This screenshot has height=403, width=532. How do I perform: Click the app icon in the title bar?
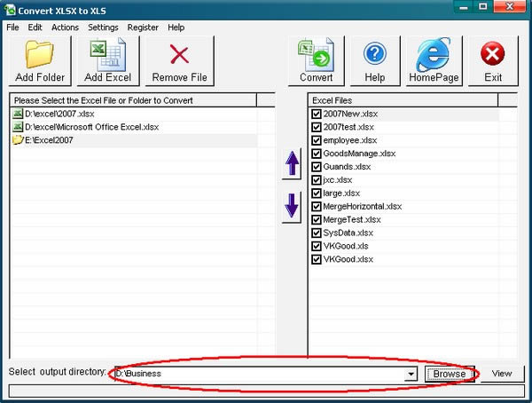coord(10,10)
